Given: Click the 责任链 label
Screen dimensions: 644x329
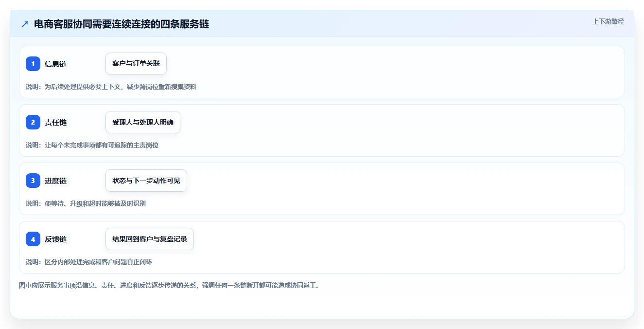Looking at the screenshot, I should coord(55,122).
